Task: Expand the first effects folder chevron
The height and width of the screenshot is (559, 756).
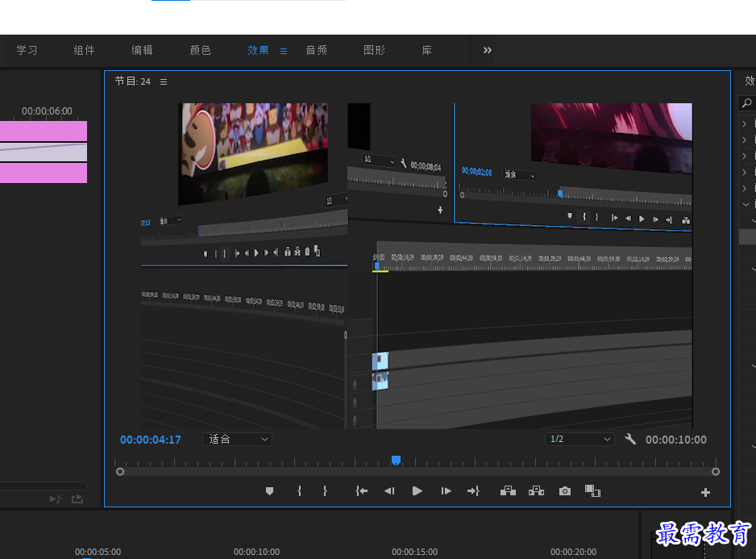Action: point(745,124)
